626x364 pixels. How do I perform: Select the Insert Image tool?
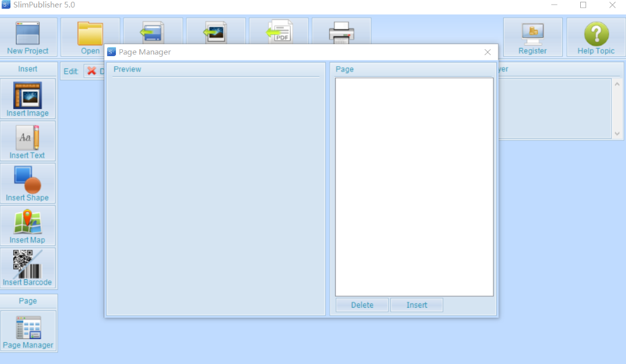28,99
